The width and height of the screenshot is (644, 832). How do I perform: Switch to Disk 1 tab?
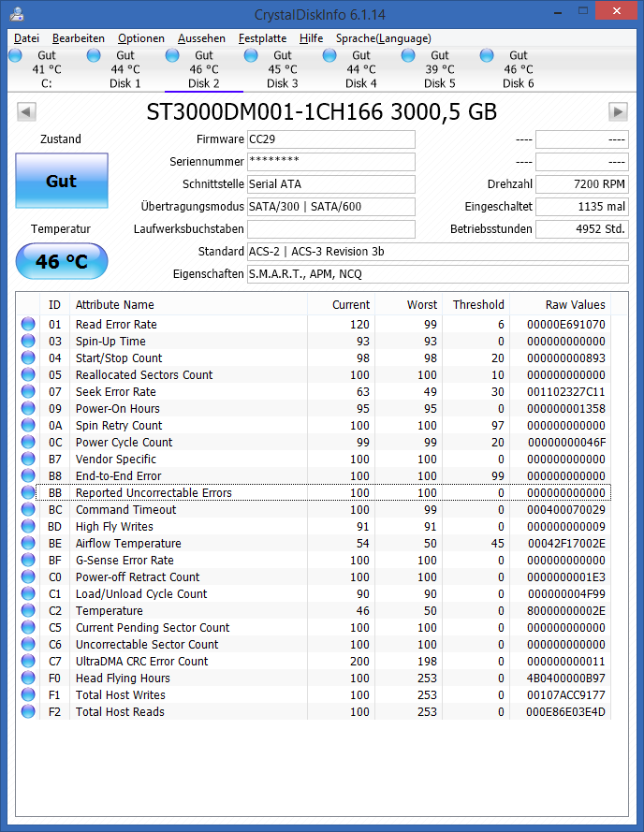pyautogui.click(x=125, y=69)
